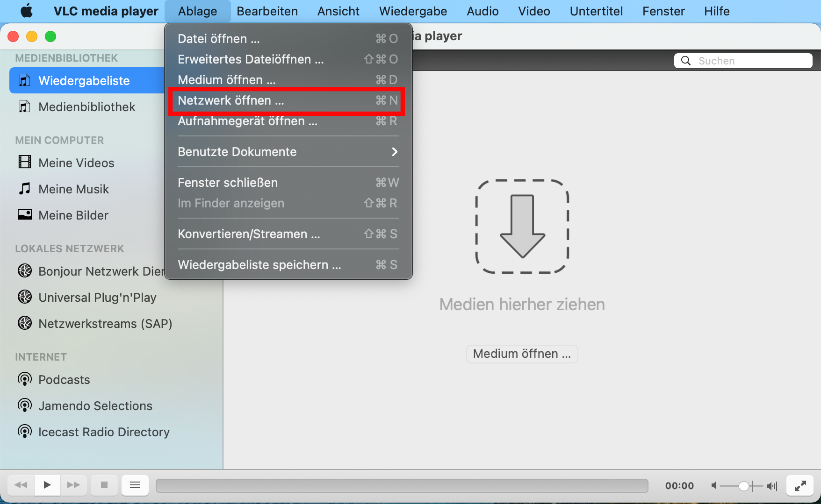
Task: Open the Untertitel menu in menu bar
Action: (x=596, y=11)
